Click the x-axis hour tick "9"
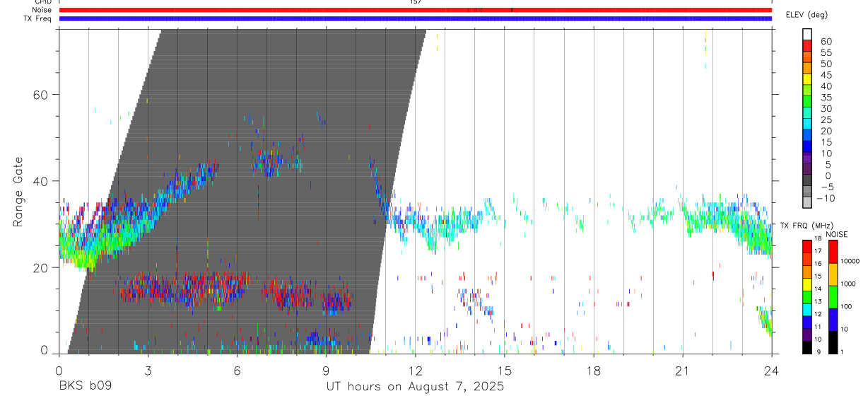Screen dimensions: 868x401 (x=326, y=370)
